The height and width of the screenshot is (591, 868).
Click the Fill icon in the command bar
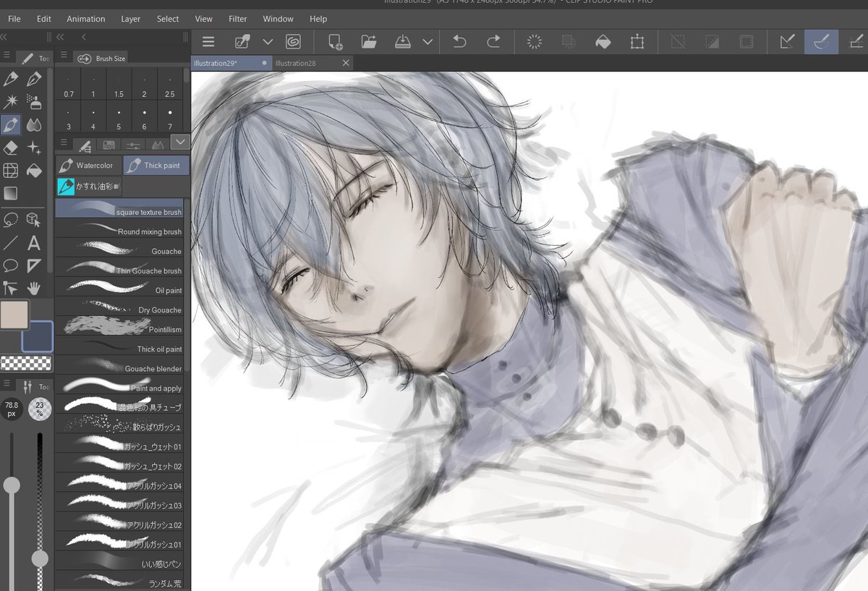603,42
